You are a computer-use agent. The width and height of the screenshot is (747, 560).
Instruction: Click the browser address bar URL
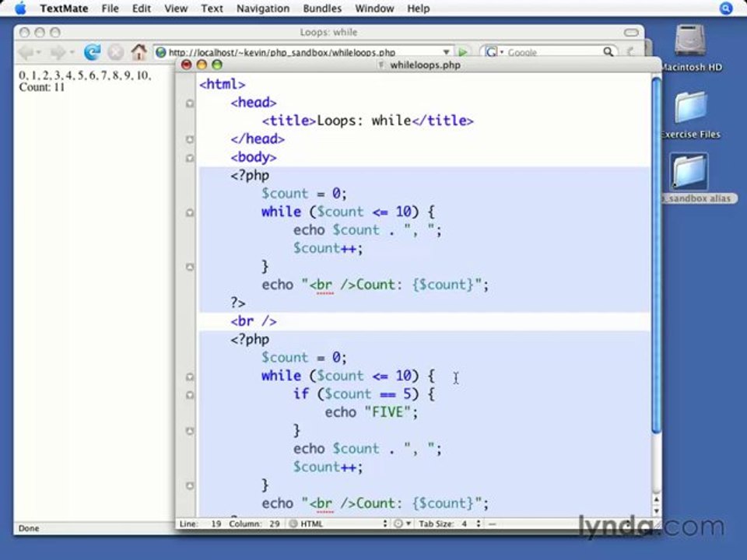tap(282, 52)
